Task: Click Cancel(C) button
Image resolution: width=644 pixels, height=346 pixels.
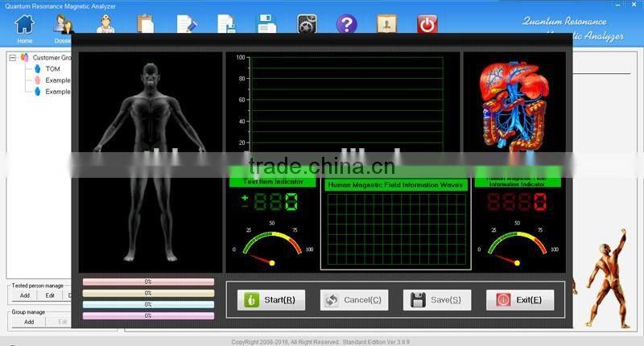Action: point(354,300)
